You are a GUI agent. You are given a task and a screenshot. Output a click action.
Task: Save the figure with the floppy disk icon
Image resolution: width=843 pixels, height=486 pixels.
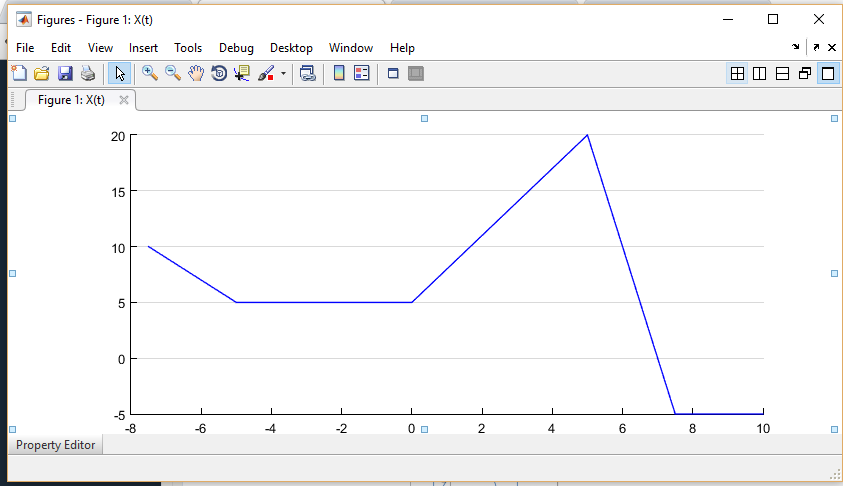[65, 73]
